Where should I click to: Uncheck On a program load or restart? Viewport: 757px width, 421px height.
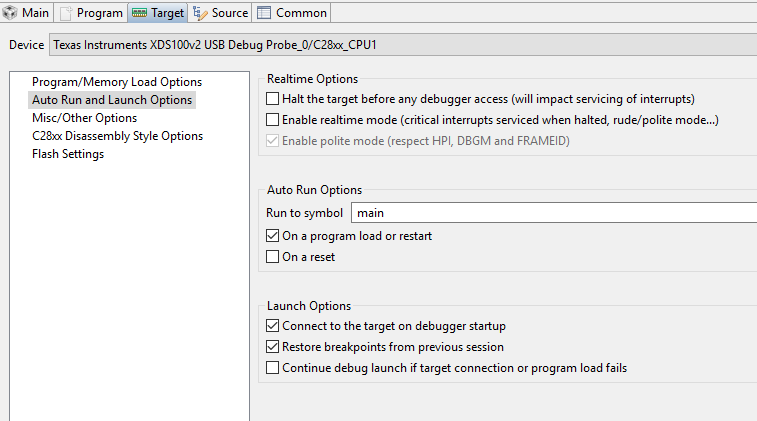pos(273,236)
